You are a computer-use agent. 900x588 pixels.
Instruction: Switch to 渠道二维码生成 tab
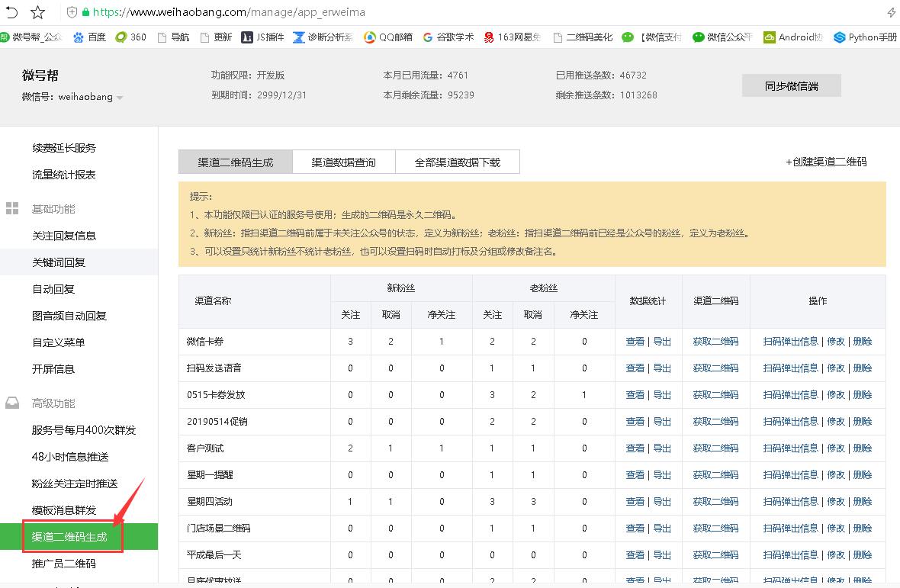pos(236,162)
